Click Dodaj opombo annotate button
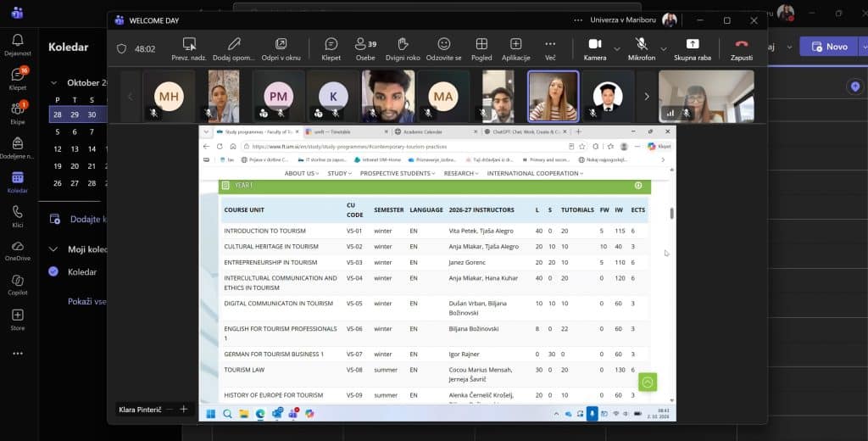This screenshot has height=441, width=868. pyautogui.click(x=234, y=48)
